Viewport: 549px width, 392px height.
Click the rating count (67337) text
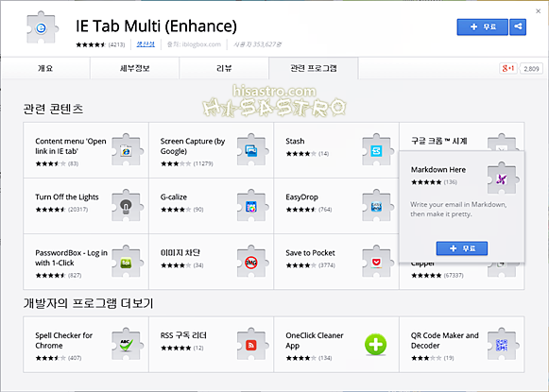[x=454, y=276]
